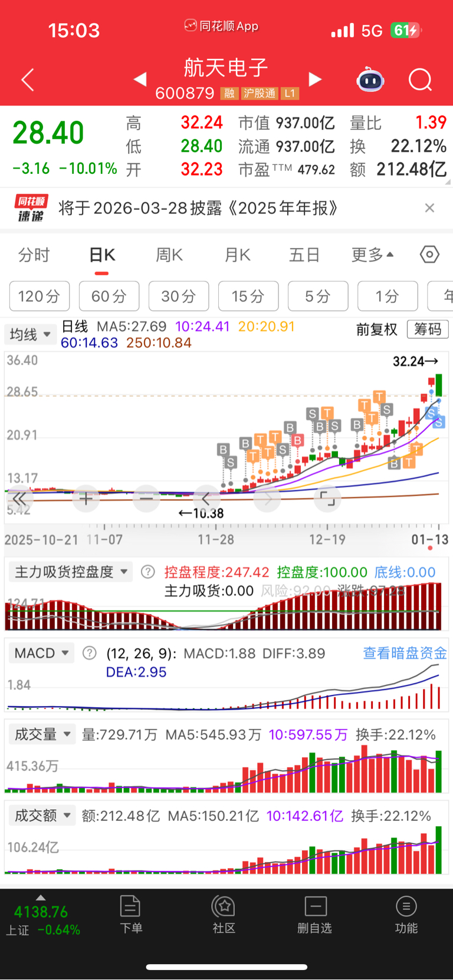
Task: Switch to 分时 intraday tab
Action: (34, 255)
